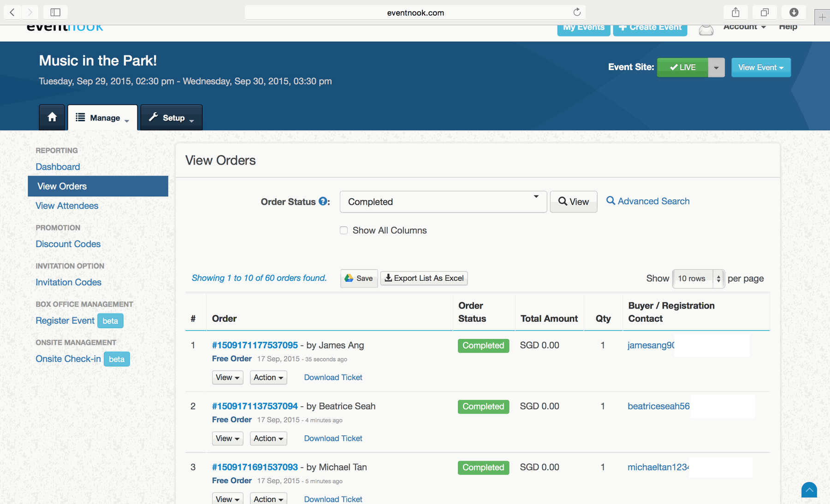Open the Safari share icon
830x504 pixels.
click(x=735, y=12)
